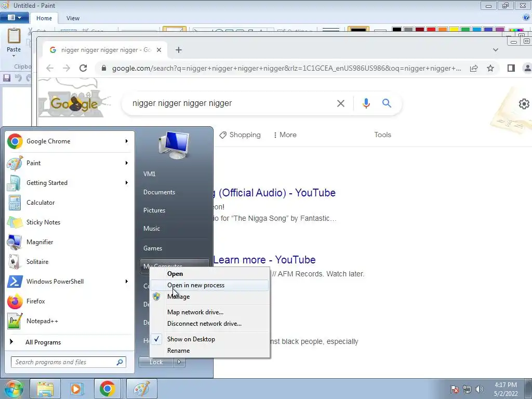Open Chrome's tab search chevron

coord(495,50)
